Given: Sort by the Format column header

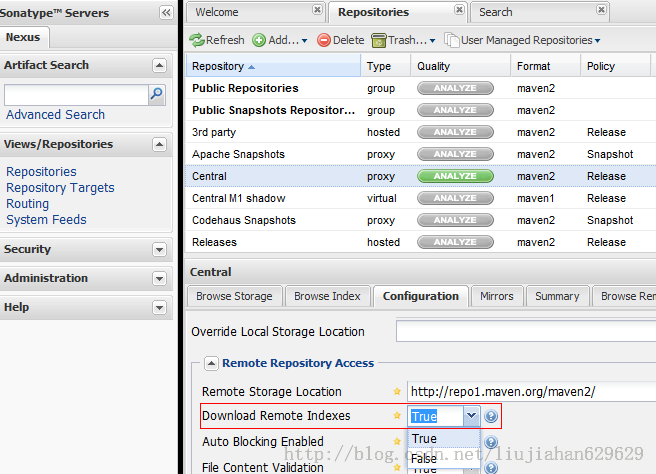Looking at the screenshot, I should click(x=546, y=66).
